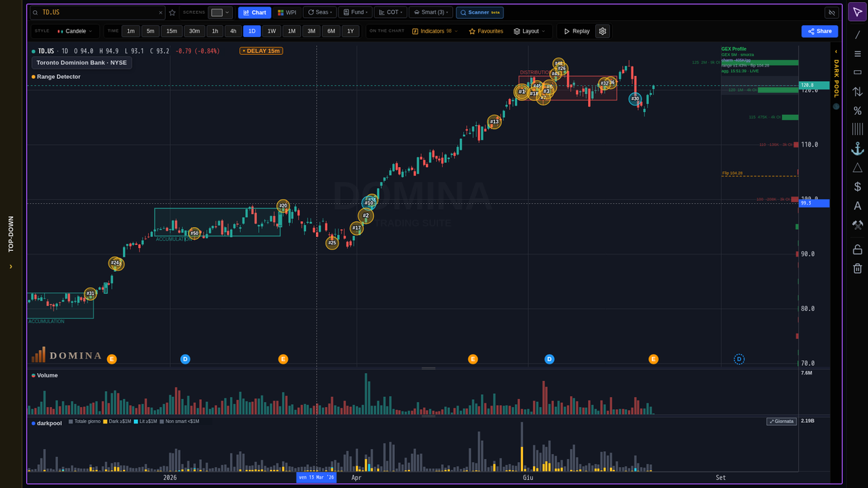868x488 pixels.
Task: Open the Layout dropdown
Action: 530,31
